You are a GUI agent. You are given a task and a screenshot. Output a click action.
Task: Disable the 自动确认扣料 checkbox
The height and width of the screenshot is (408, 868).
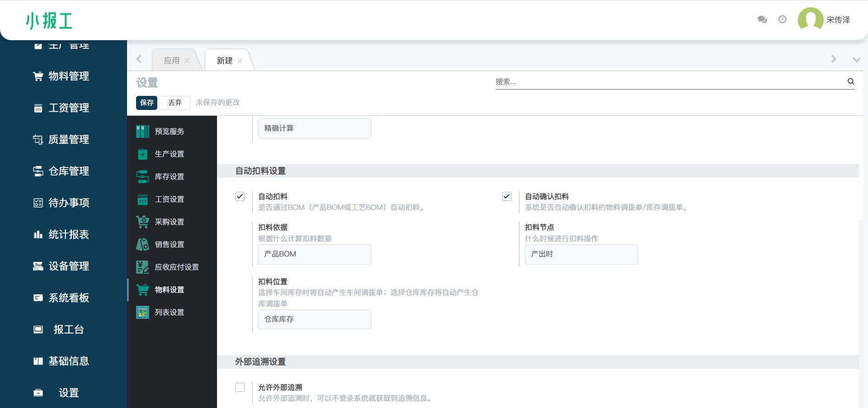pyautogui.click(x=507, y=196)
